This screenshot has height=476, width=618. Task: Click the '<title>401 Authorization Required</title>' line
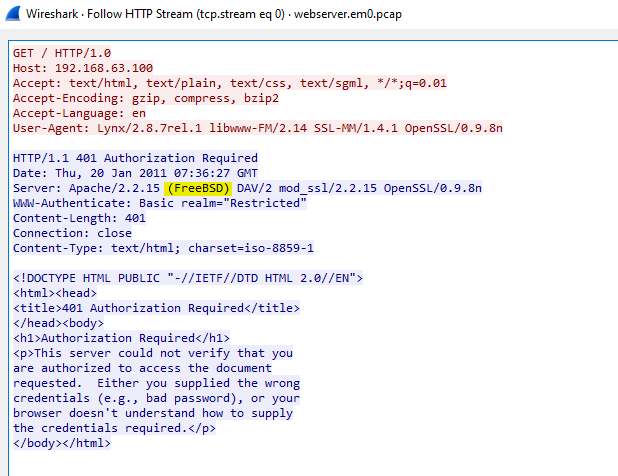coord(156,308)
